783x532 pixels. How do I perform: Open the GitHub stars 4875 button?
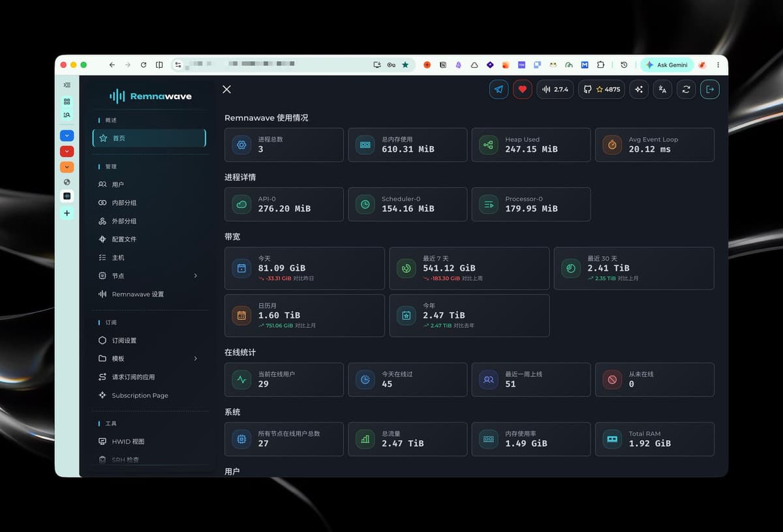point(602,89)
